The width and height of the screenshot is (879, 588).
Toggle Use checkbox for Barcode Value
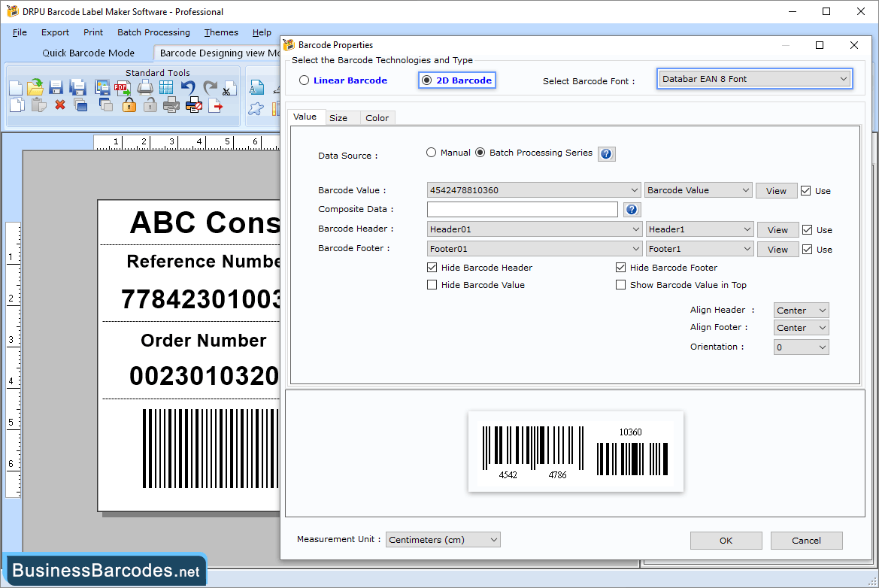[x=805, y=190]
